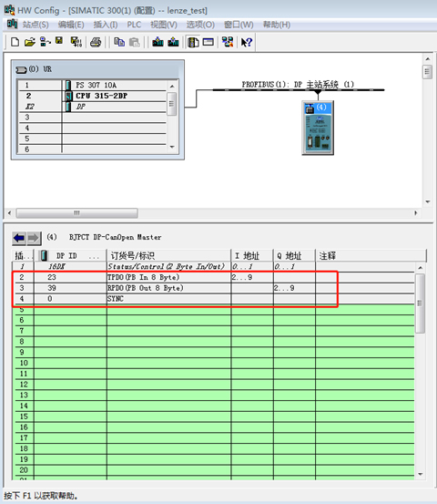
Task: Click the Q 地址 column header
Action: (x=294, y=255)
